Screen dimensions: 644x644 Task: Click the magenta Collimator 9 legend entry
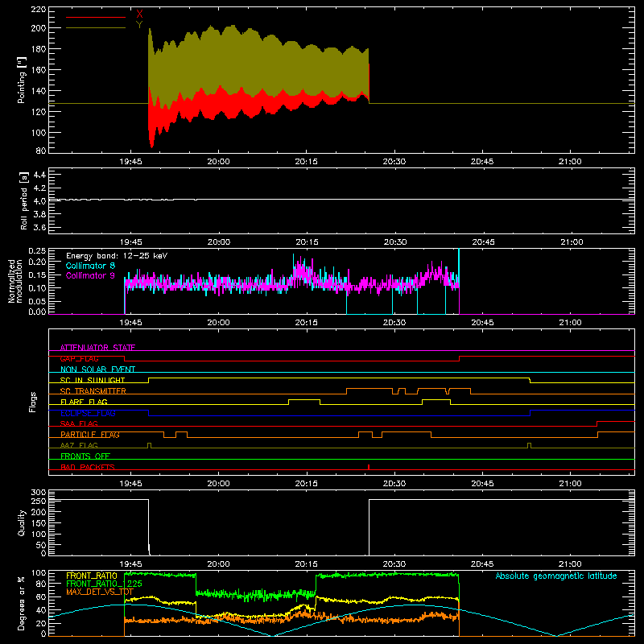[90, 275]
